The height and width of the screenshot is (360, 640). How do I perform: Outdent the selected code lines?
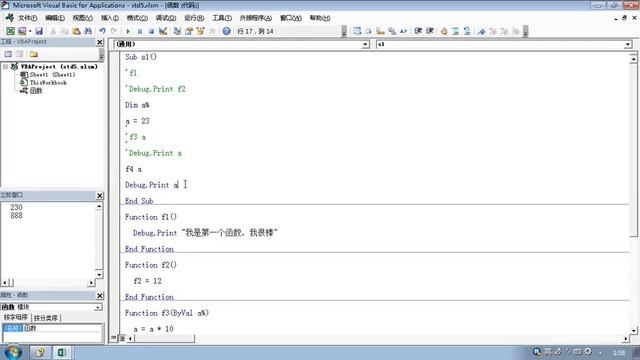tap(429, 31)
